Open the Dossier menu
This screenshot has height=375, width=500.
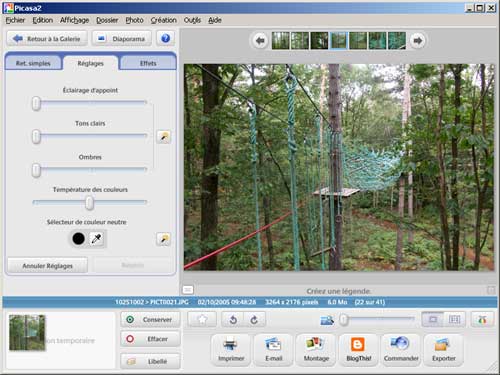click(107, 20)
